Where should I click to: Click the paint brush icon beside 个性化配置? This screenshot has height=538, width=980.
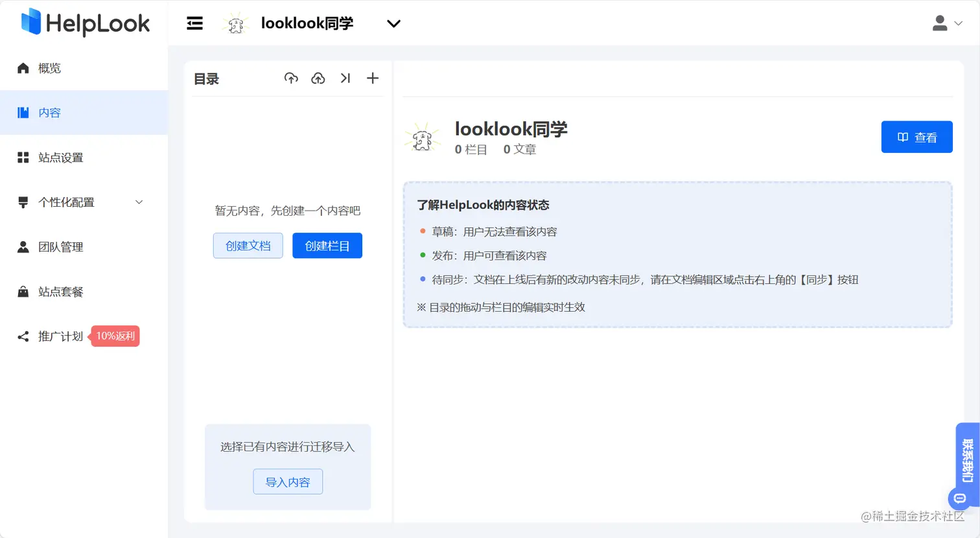point(23,202)
